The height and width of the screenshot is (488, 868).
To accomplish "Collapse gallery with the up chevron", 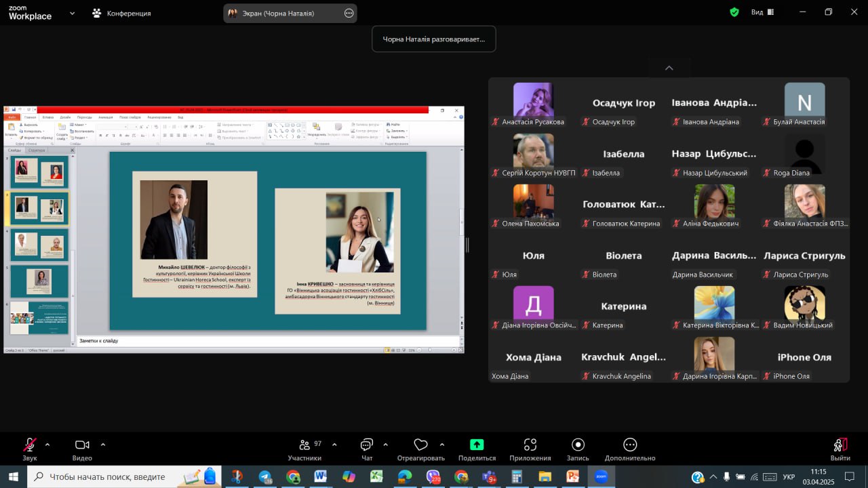I will pyautogui.click(x=669, y=68).
